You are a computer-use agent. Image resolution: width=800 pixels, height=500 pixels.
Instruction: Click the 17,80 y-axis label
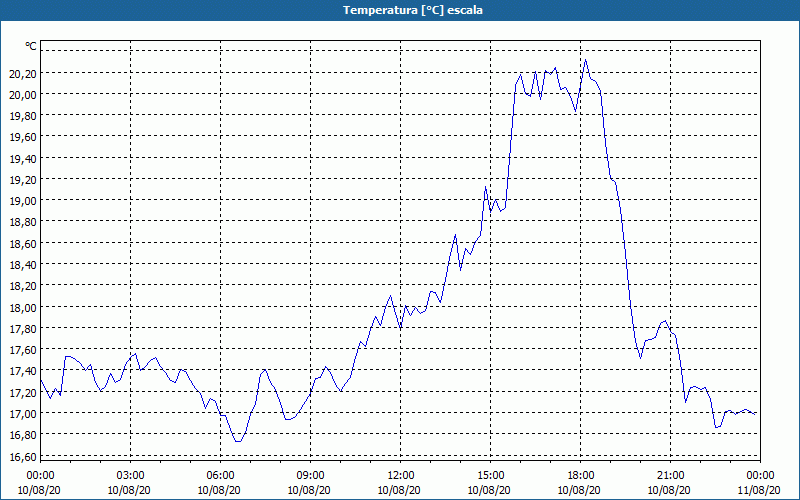point(23,329)
